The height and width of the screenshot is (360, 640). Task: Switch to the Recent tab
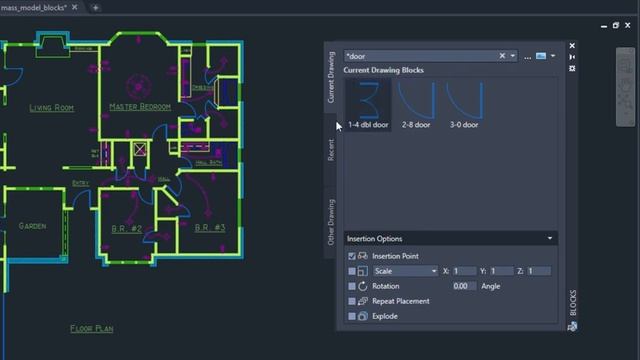(331, 150)
